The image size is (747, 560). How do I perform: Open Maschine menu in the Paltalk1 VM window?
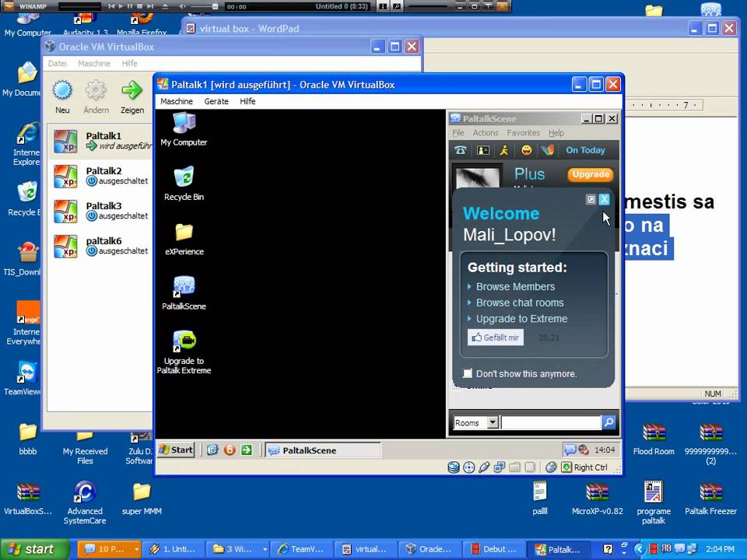(177, 101)
